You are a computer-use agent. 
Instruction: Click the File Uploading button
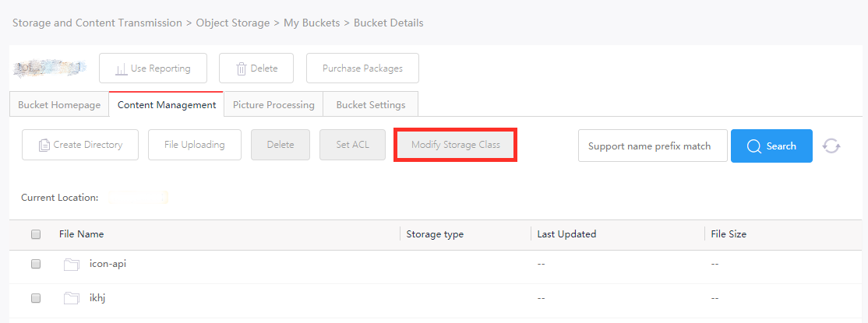pyautogui.click(x=195, y=145)
